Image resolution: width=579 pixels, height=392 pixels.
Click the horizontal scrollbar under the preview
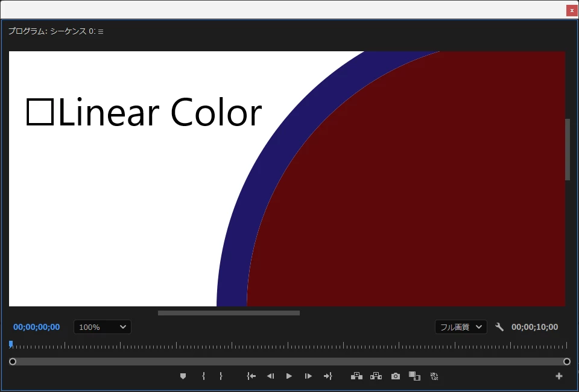(x=229, y=313)
